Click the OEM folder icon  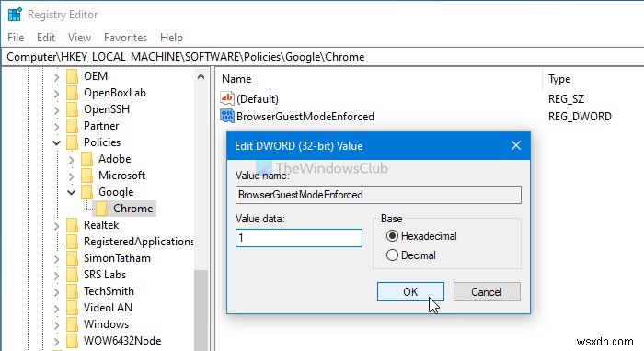pos(73,76)
